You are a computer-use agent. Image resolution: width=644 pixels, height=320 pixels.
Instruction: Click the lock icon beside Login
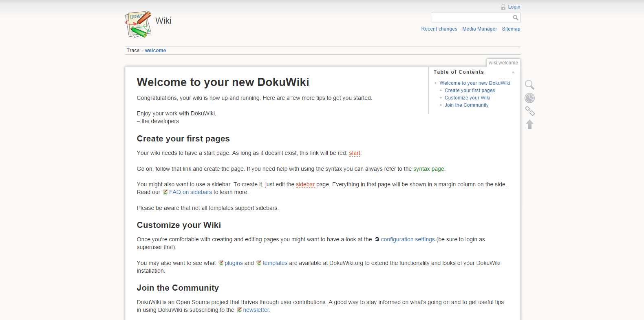[503, 7]
